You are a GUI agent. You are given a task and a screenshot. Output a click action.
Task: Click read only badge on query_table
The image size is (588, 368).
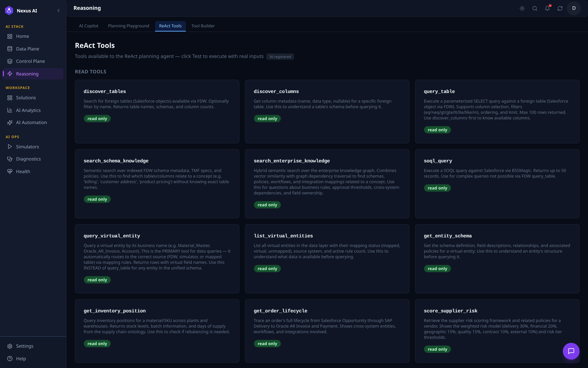[437, 130]
